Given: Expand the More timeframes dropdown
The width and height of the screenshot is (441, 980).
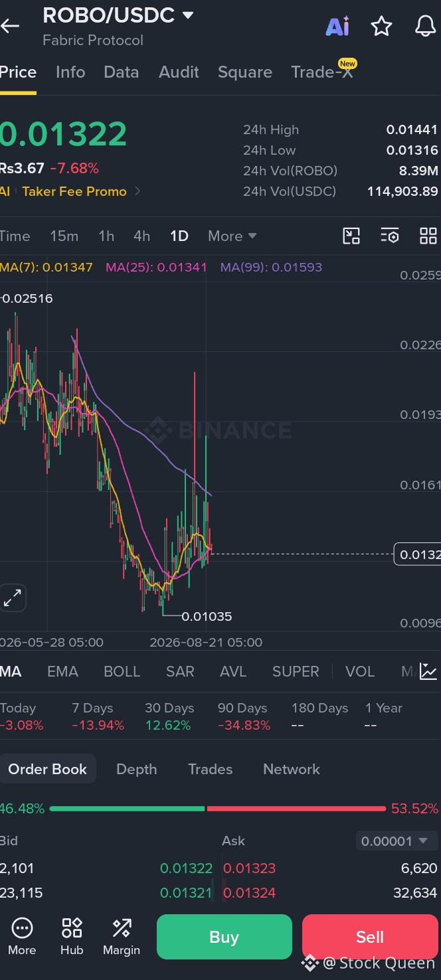Looking at the screenshot, I should click(x=232, y=236).
